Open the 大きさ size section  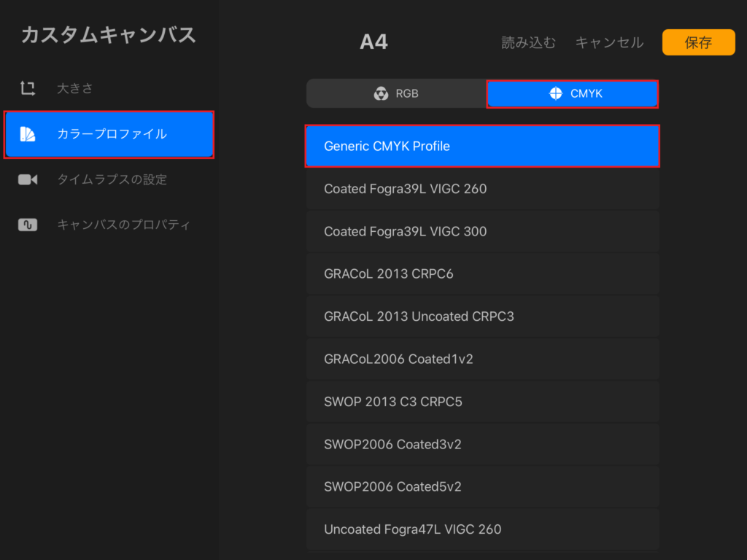coord(109,88)
